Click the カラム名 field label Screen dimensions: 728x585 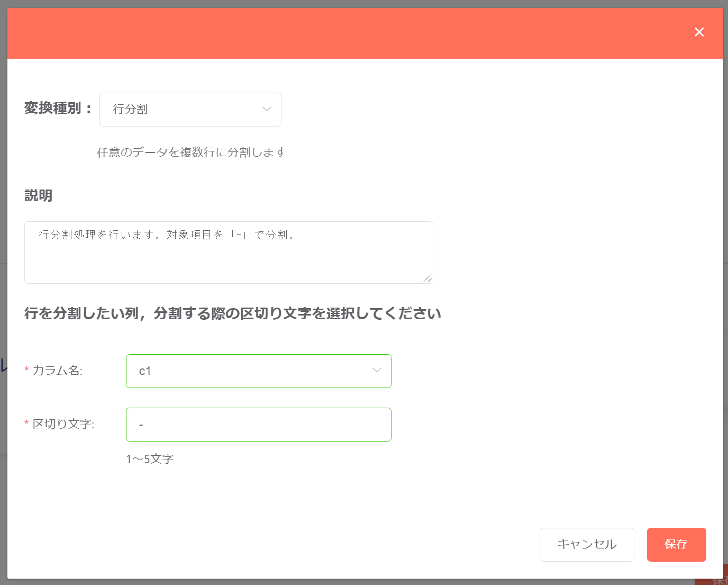pos(57,371)
